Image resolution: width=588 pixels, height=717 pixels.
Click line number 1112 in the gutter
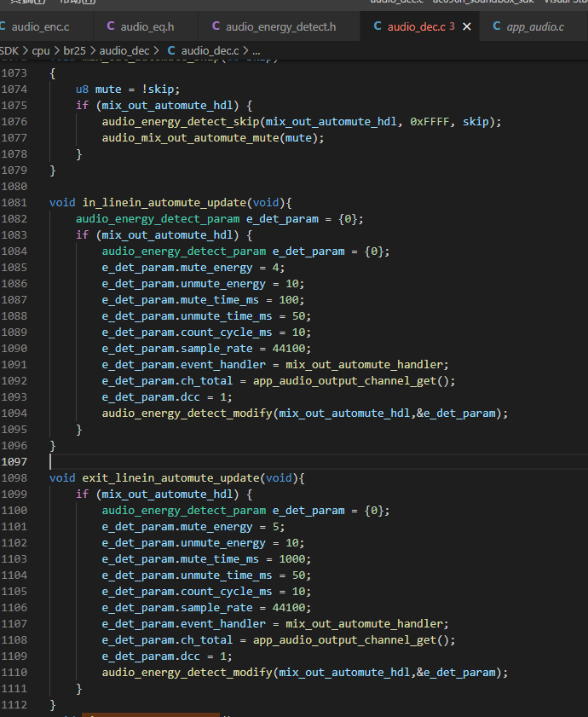pos(14,705)
